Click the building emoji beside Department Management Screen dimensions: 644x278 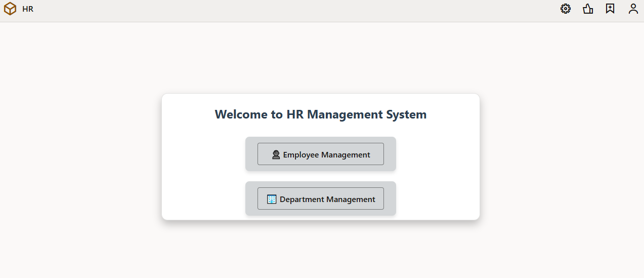coord(272,200)
